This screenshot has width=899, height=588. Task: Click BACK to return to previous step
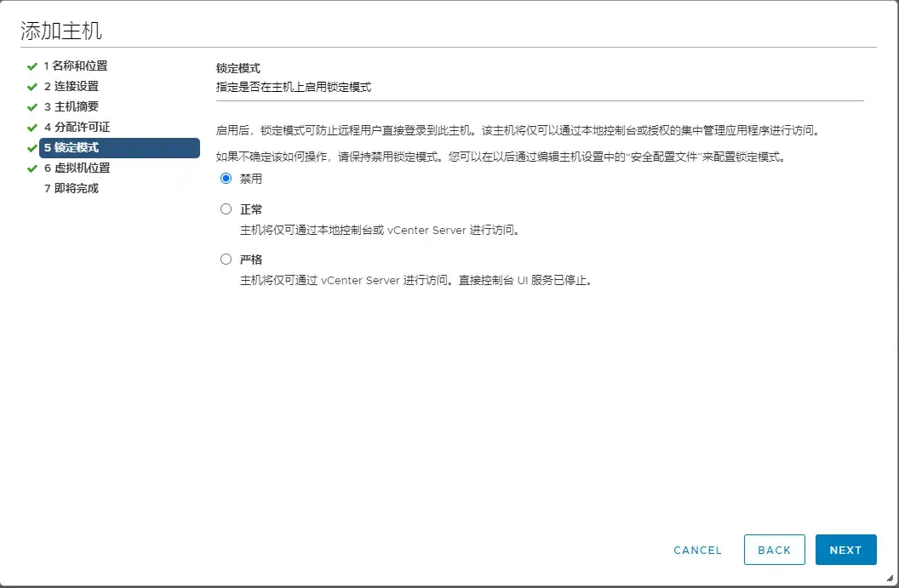[x=774, y=550]
